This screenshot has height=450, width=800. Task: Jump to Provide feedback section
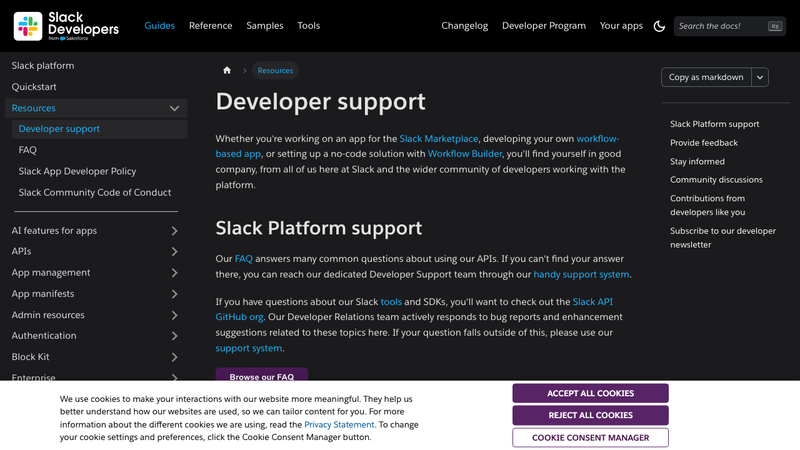click(704, 143)
